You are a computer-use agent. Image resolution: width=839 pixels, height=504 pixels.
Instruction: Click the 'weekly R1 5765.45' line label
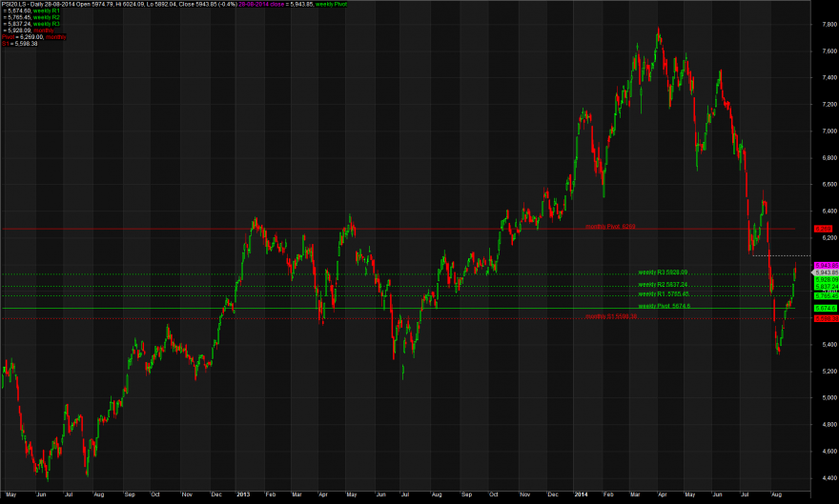pos(663,294)
